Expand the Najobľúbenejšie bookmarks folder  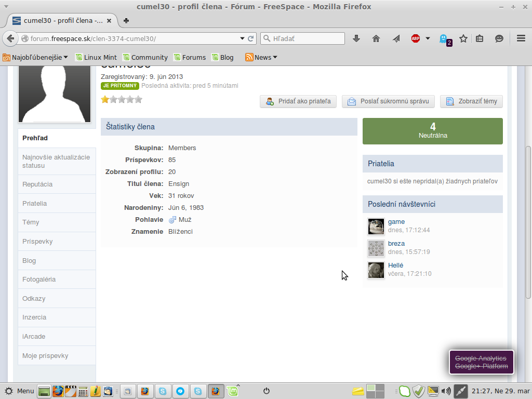point(35,57)
